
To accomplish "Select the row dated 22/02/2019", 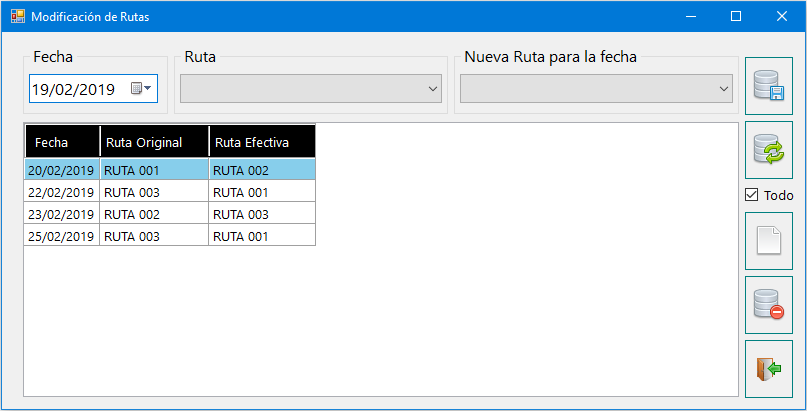I will tap(170, 192).
